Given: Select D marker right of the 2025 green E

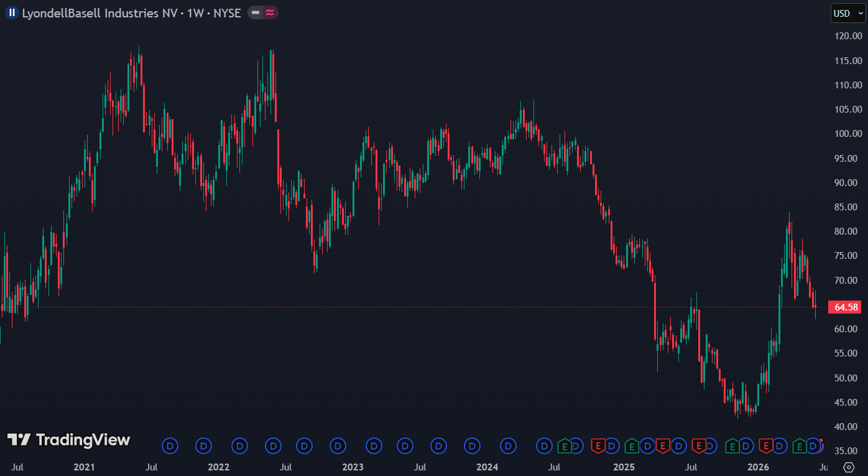Looking at the screenshot, I should point(647,446).
